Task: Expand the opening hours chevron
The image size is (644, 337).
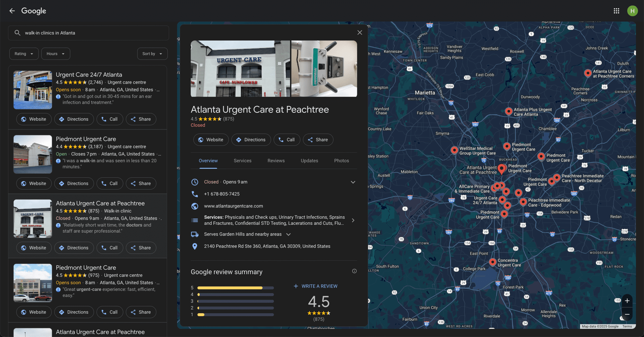Action: (x=353, y=182)
